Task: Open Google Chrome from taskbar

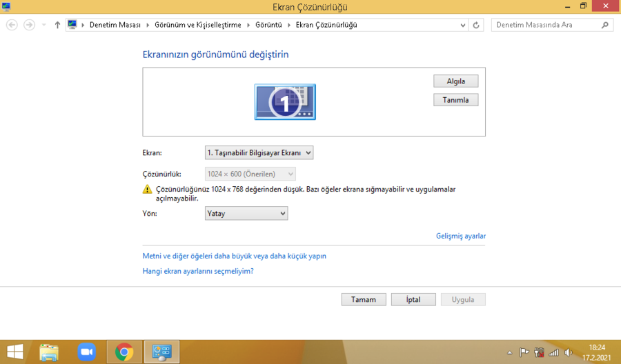Action: [124, 352]
